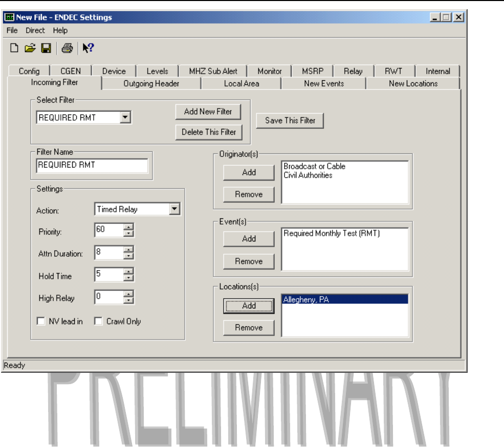Click the ENDEC Settings title bar icon

coord(9,17)
